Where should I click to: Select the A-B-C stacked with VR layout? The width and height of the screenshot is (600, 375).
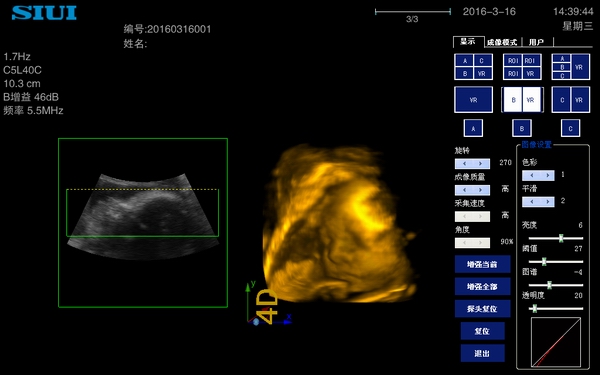coord(571,67)
